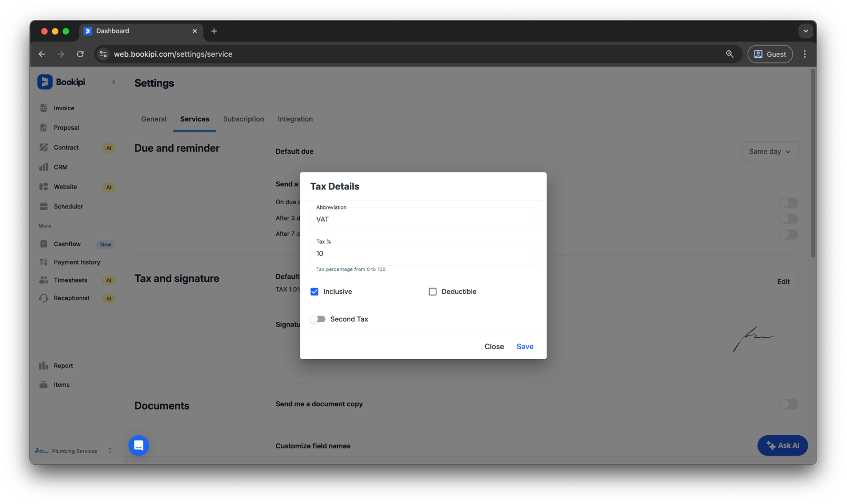Close the Tax Details dialog
The width and height of the screenshot is (847, 504).
pos(494,346)
